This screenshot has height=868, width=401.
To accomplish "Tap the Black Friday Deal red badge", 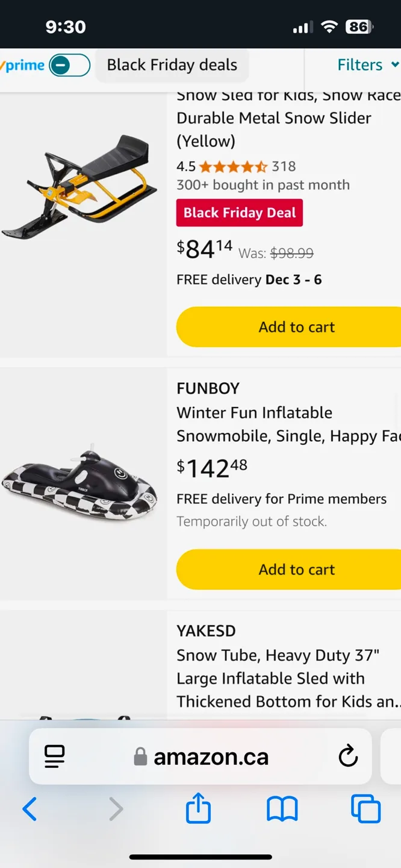I will [239, 213].
